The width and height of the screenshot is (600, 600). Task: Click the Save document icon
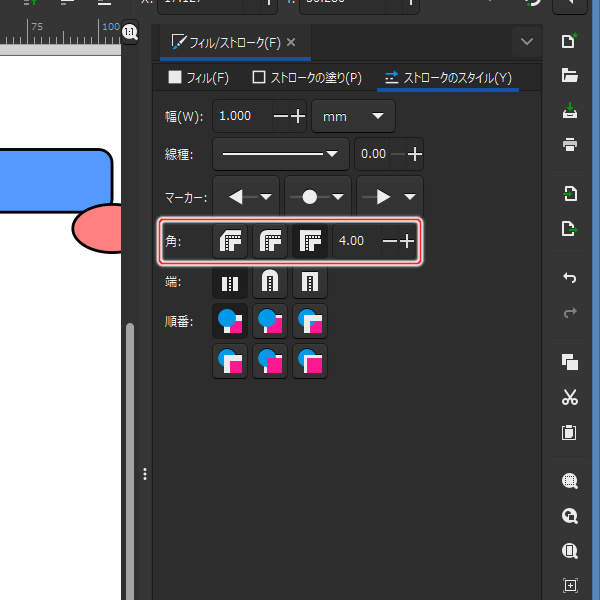[569, 111]
